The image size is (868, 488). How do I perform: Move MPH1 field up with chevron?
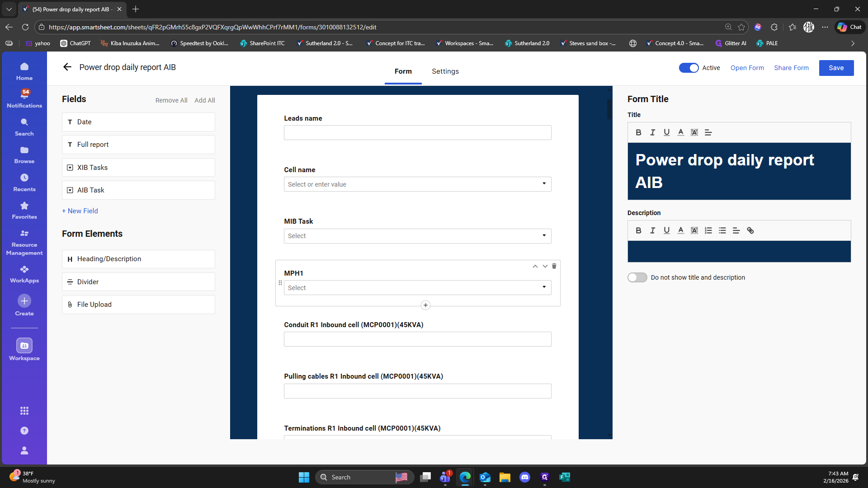tap(535, 266)
